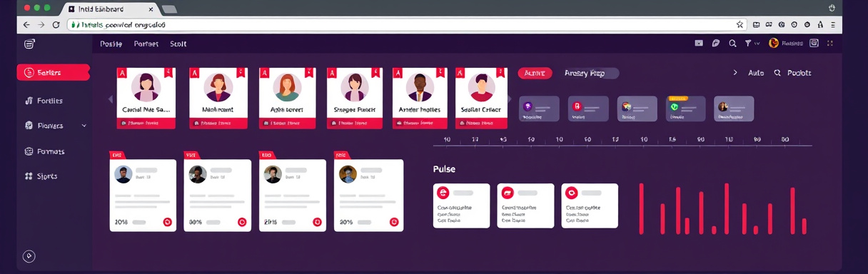Viewport: 868px width, 274px height.
Task: Open the 'Slorts' sidebar item
Action: 41,176
